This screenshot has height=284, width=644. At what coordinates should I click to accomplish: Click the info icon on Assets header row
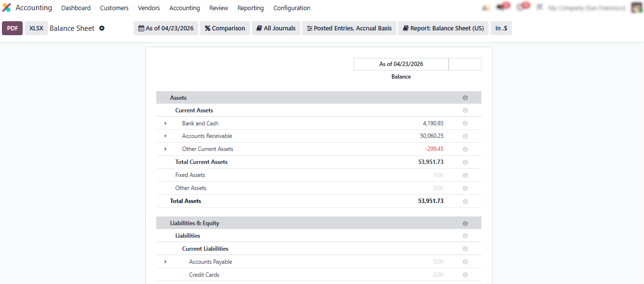pos(465,98)
